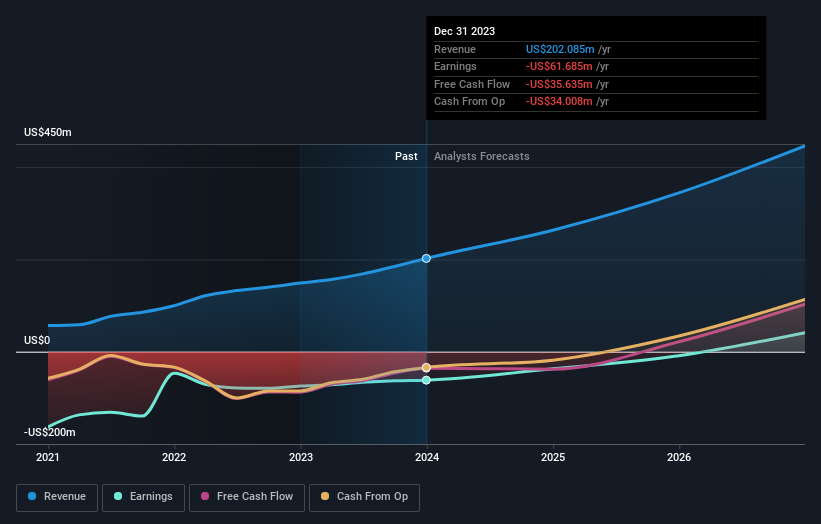Click the Dec 31 2023 tooltip date

coord(464,31)
